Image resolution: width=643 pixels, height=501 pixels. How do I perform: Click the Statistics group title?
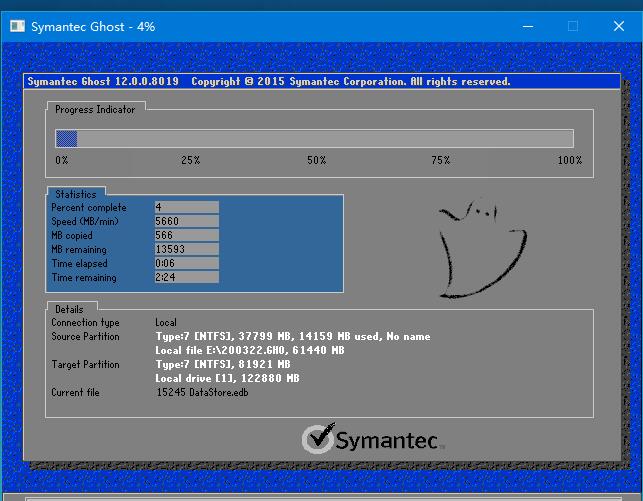76,194
